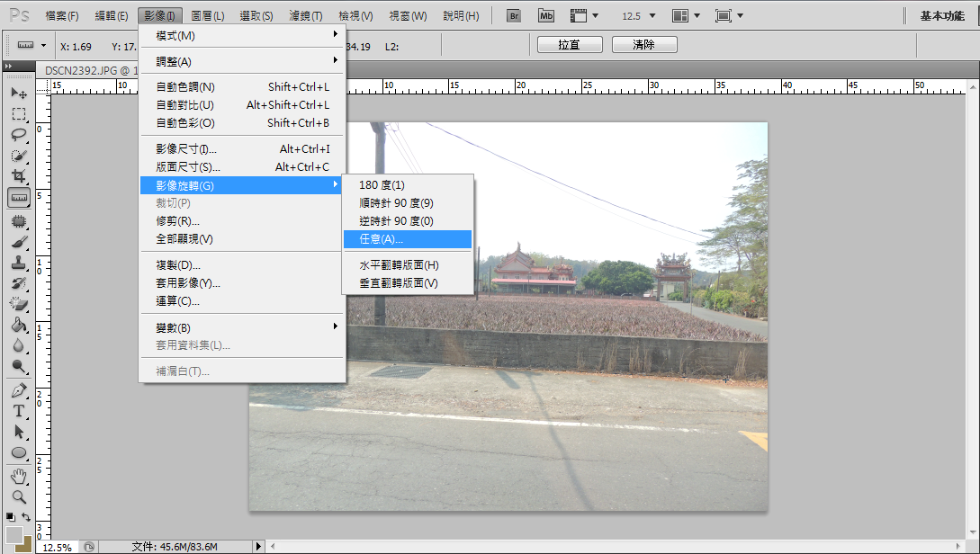This screenshot has width=980, height=554.
Task: Choose 任意(A)... rotation option
Action: click(408, 238)
